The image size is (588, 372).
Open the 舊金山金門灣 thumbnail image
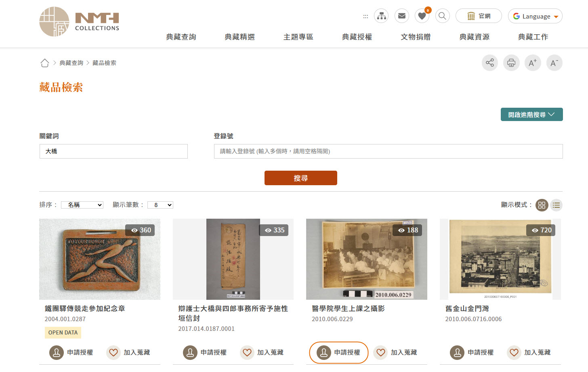500,259
